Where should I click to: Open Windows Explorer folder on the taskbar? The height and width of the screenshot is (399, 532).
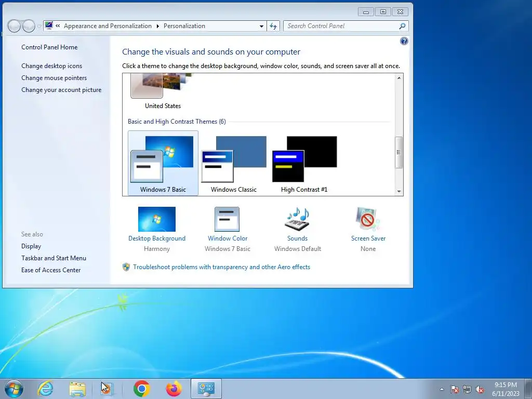pyautogui.click(x=77, y=389)
